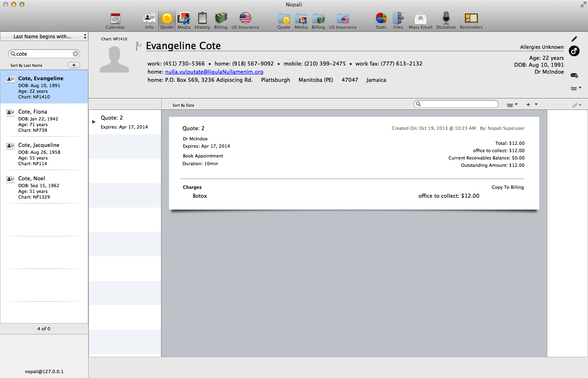Open patient Billing money icon
The height and width of the screenshot is (378, 588).
point(221,21)
